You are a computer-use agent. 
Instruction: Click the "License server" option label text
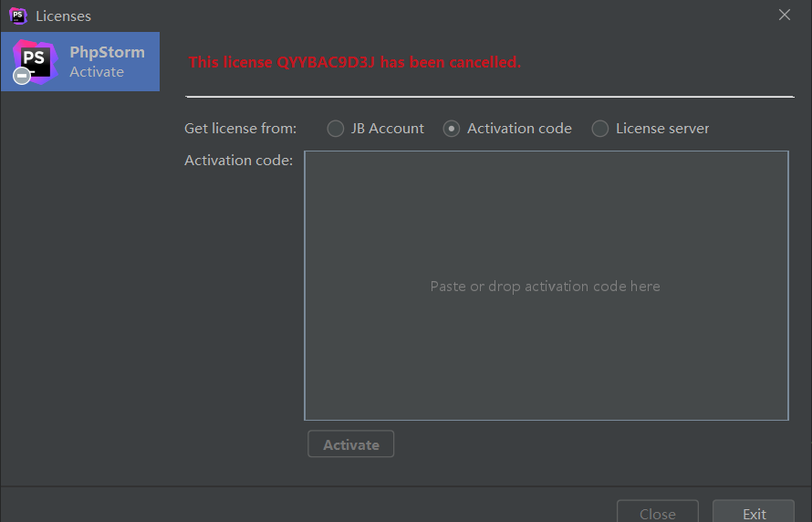point(662,129)
